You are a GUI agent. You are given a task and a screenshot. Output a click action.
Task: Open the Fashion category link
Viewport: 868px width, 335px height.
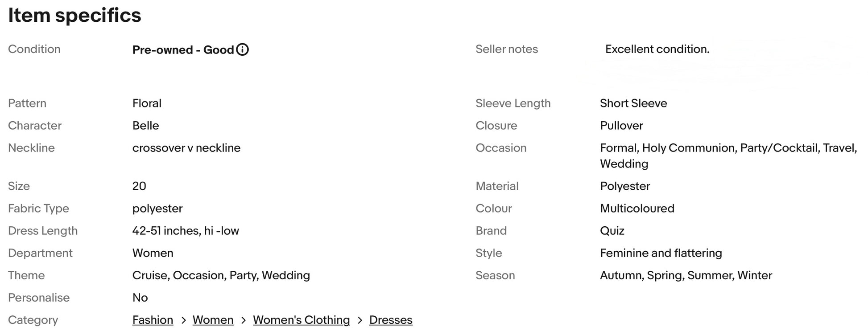(x=153, y=320)
